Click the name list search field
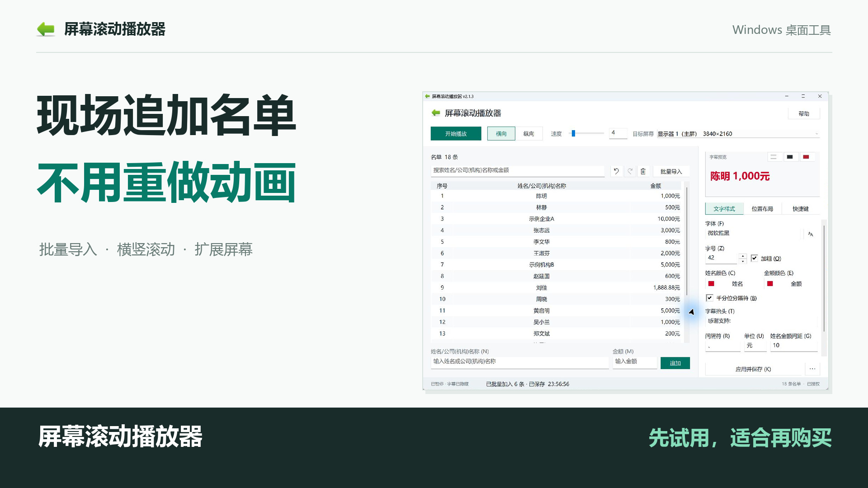Image resolution: width=868 pixels, height=488 pixels. point(518,171)
